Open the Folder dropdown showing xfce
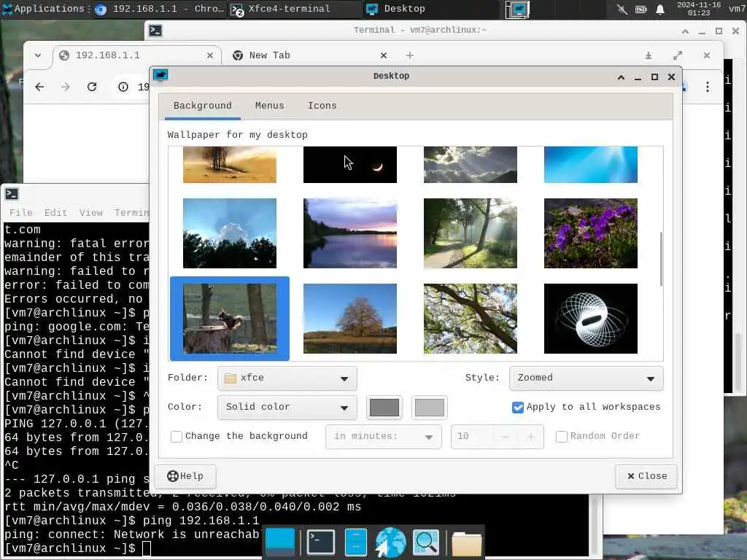This screenshot has height=560, width=747. (x=287, y=378)
